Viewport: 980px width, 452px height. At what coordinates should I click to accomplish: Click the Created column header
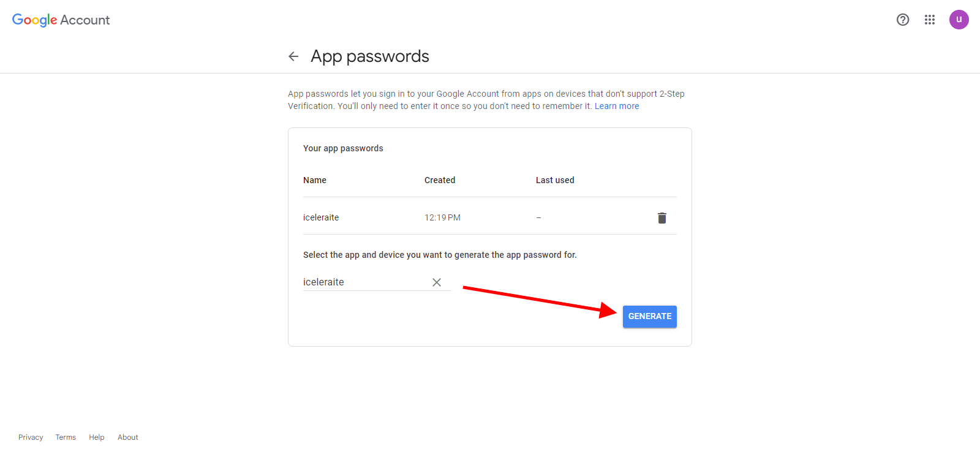pyautogui.click(x=440, y=180)
